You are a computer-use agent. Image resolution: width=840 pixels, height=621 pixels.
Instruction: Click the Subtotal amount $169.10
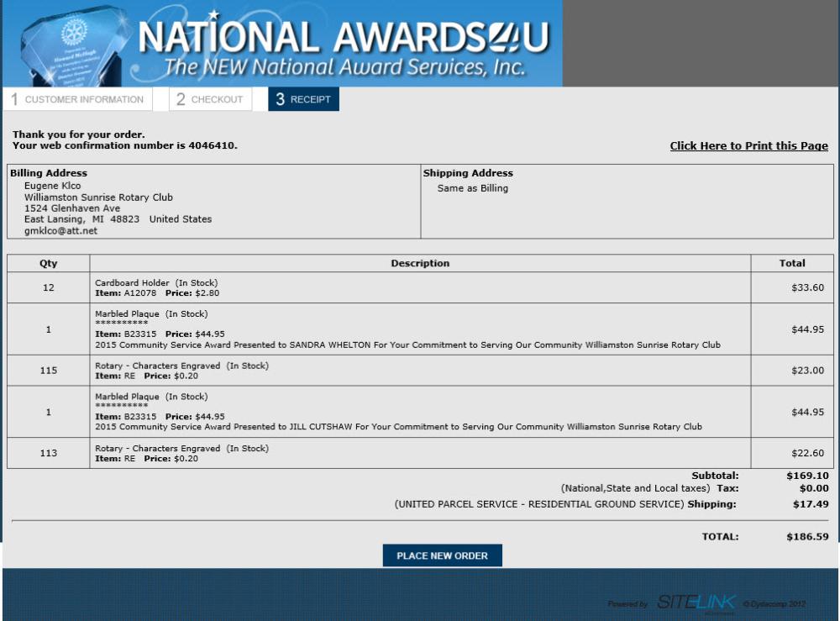coord(807,476)
